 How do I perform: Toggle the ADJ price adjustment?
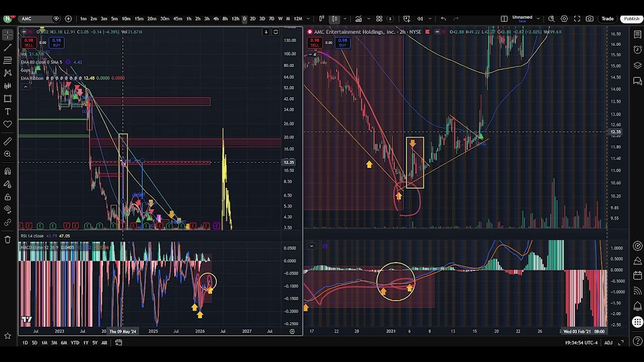[x=608, y=342]
